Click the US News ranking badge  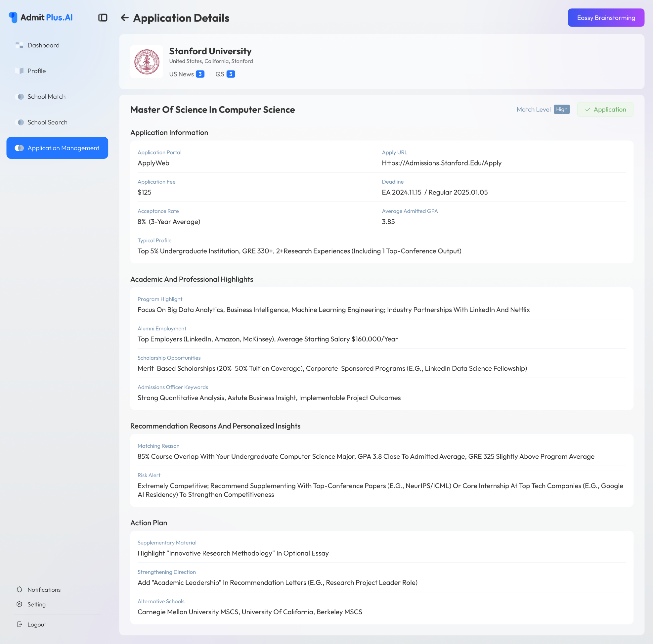200,74
